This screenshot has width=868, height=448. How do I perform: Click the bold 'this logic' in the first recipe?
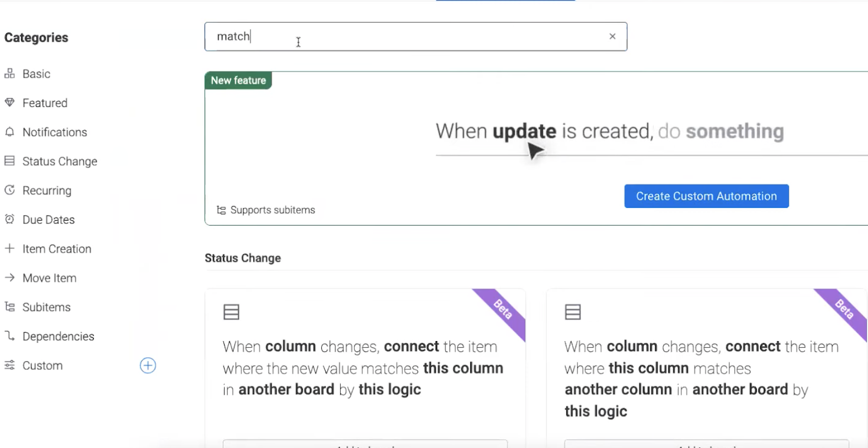[x=390, y=389]
